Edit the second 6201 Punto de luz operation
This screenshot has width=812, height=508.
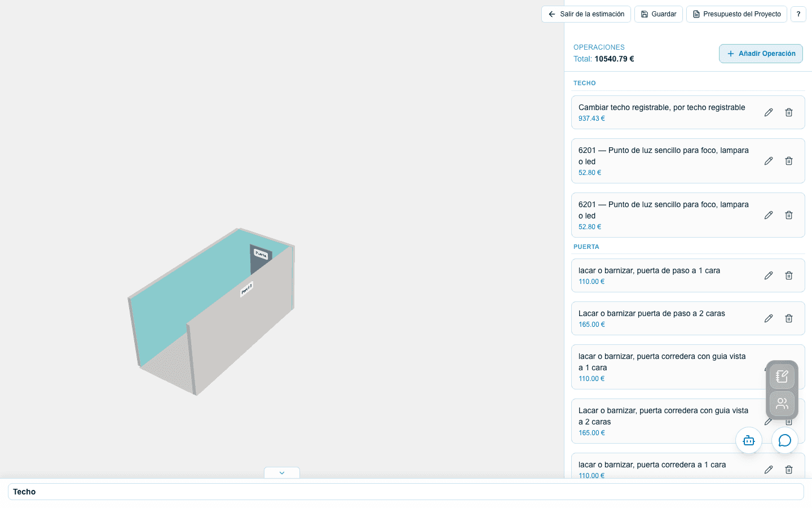[769, 215]
